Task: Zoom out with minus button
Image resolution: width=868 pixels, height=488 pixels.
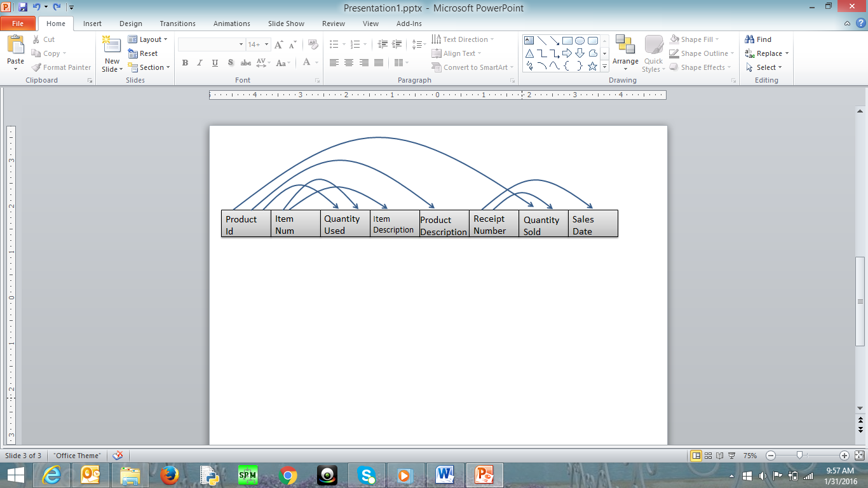Action: 771,456
